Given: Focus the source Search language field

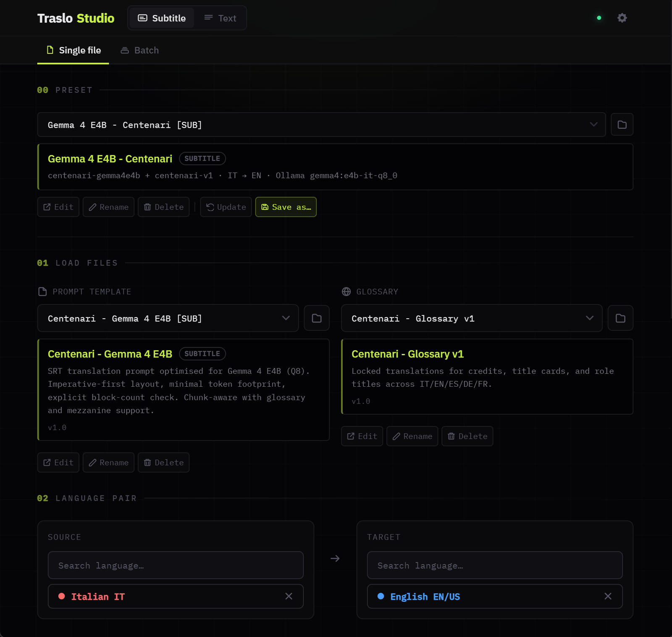Looking at the screenshot, I should [x=176, y=565].
